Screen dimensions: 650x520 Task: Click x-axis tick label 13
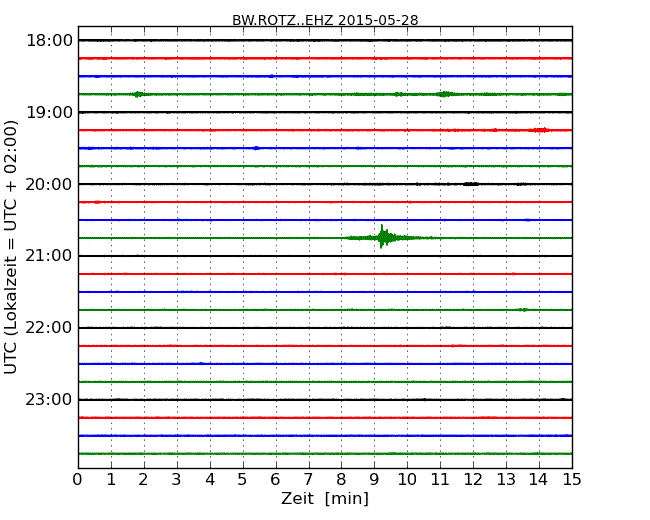click(506, 479)
